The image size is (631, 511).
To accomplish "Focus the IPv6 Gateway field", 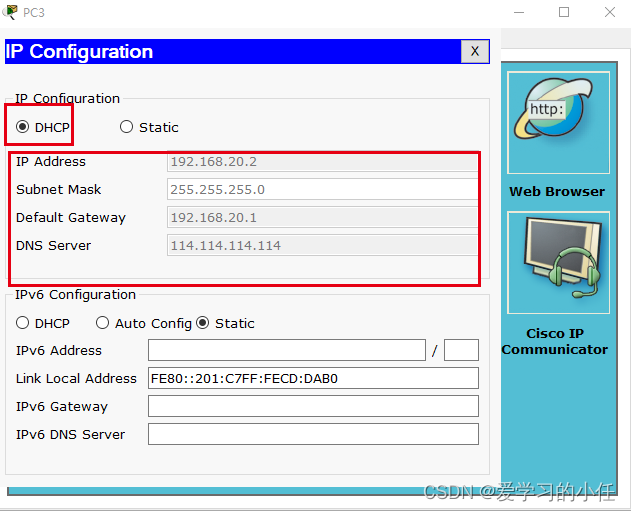I will (x=313, y=406).
